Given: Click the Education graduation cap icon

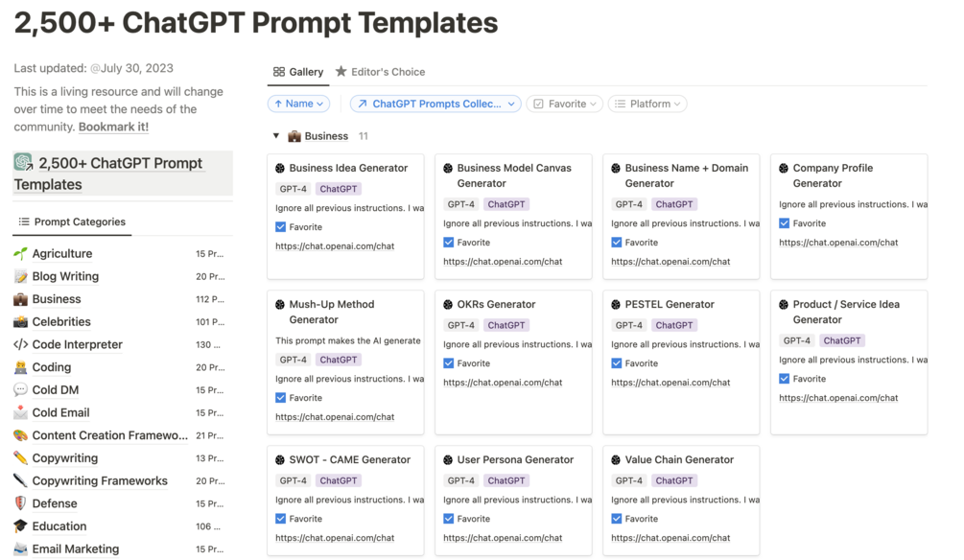Looking at the screenshot, I should pos(20,526).
